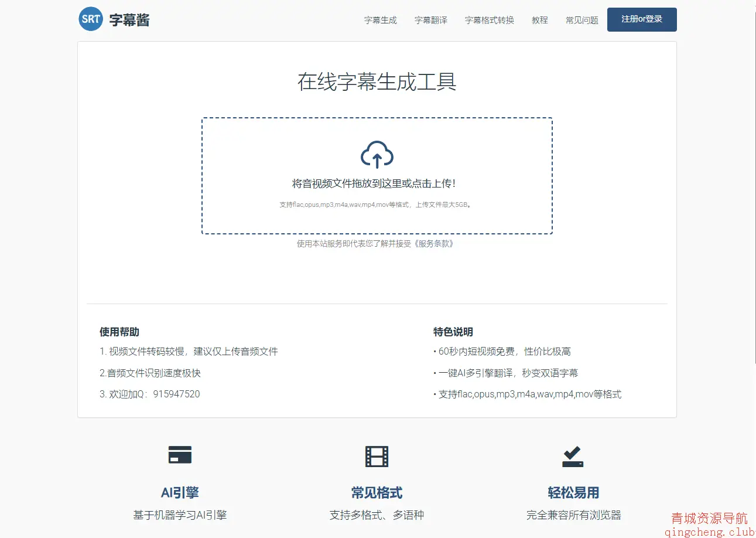Viewport: 756px width, 538px height.
Task: Click the card icon above AI引擎
Action: pyautogui.click(x=180, y=455)
